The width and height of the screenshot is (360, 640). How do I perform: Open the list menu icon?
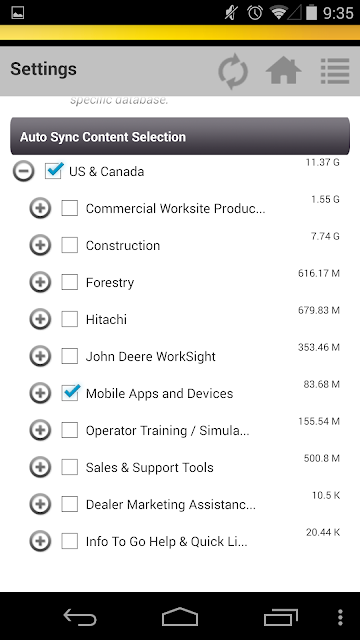pos(335,71)
